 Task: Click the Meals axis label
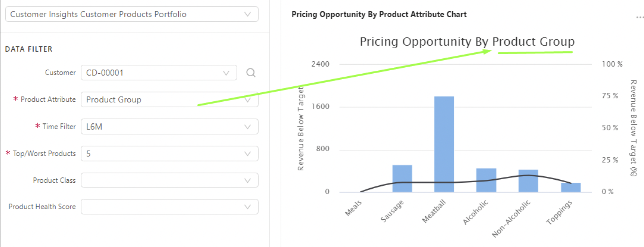coord(353,208)
